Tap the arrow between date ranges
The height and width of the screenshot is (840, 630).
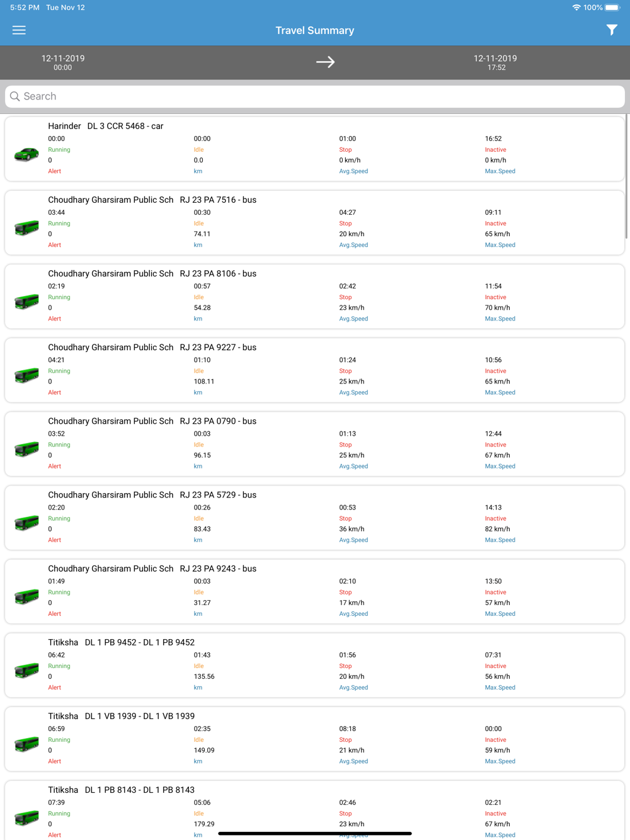(325, 62)
